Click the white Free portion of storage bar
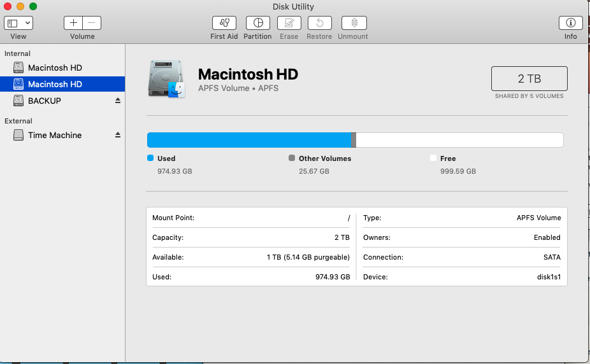The height and width of the screenshot is (364, 590). (459, 140)
